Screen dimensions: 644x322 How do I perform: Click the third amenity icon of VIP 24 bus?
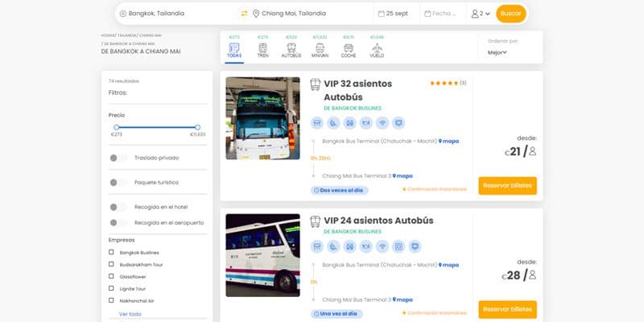(349, 246)
